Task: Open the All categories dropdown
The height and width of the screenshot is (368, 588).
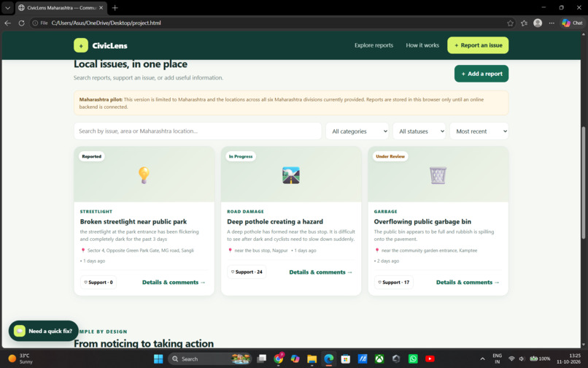Action: point(357,131)
